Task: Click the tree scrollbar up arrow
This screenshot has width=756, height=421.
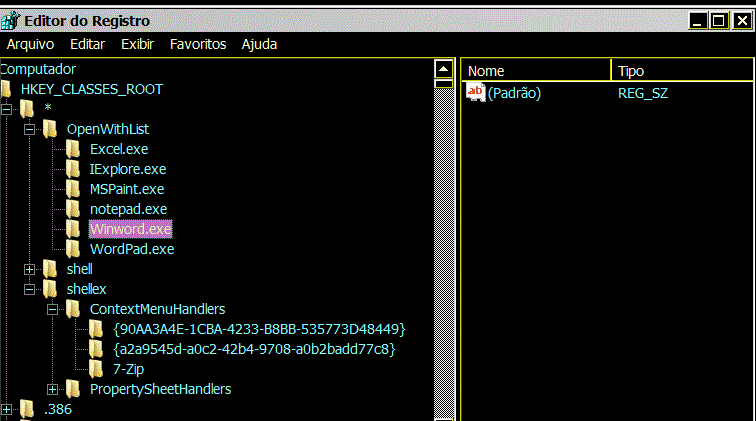Action: click(x=444, y=69)
